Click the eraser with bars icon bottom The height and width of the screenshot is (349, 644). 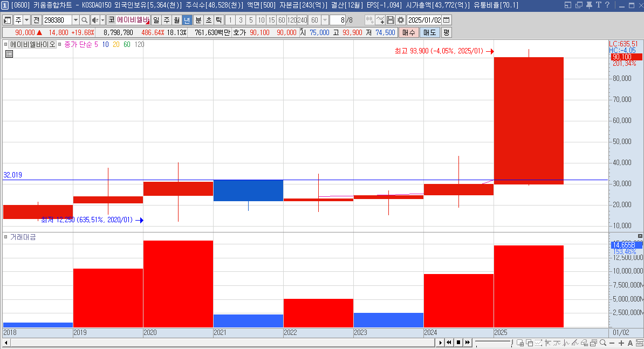(x=585, y=343)
